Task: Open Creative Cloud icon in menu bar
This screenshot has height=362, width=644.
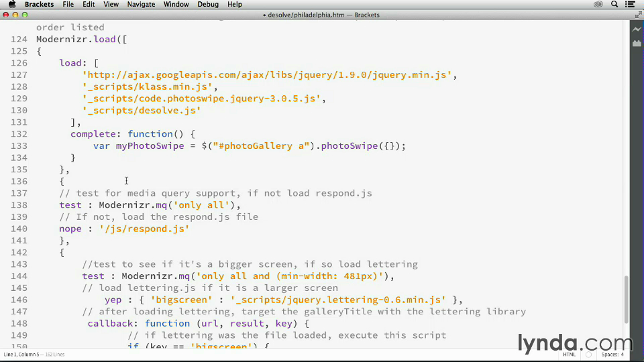Action: pyautogui.click(x=598, y=4)
